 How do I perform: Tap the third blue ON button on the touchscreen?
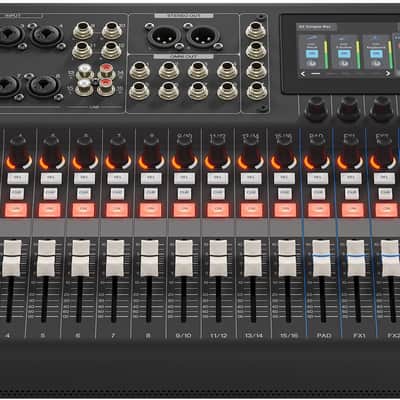(x=376, y=54)
